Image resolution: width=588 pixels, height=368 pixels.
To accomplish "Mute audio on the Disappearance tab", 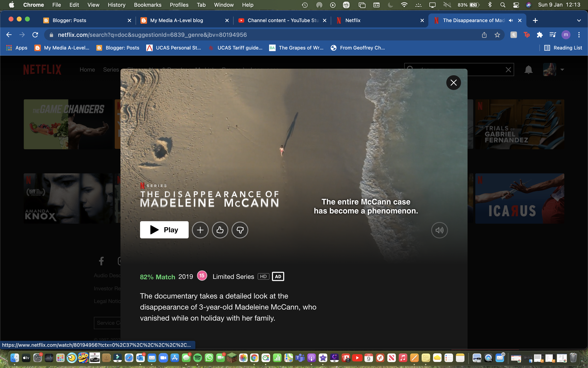I will click(511, 20).
